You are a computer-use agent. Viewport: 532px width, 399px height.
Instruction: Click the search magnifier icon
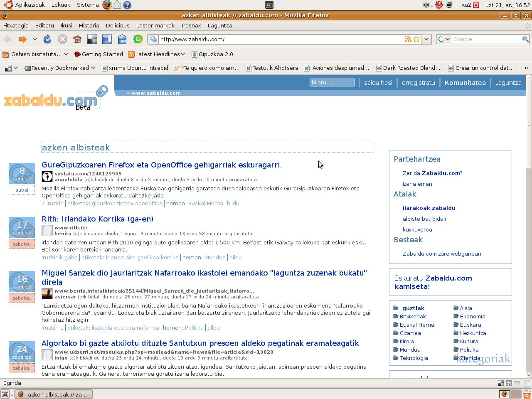pyautogui.click(x=525, y=39)
